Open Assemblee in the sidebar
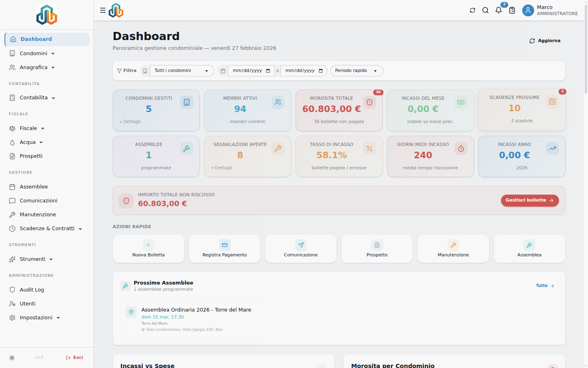 [47, 187]
